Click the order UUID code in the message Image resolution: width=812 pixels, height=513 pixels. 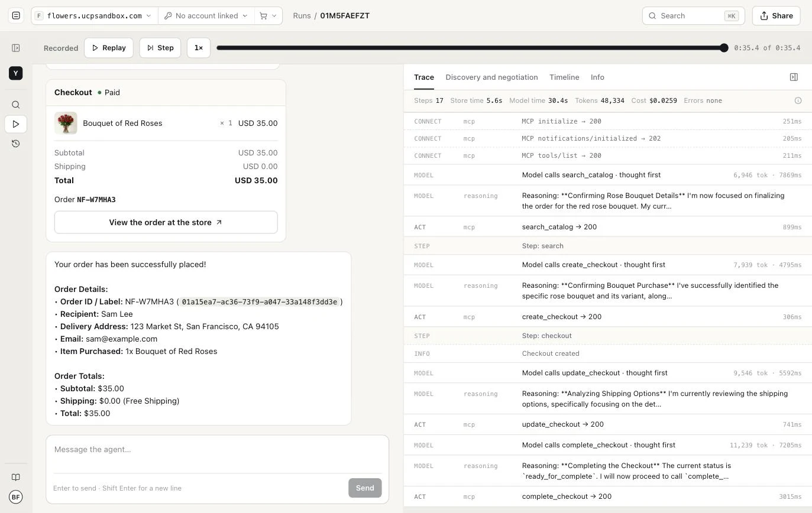click(x=260, y=302)
